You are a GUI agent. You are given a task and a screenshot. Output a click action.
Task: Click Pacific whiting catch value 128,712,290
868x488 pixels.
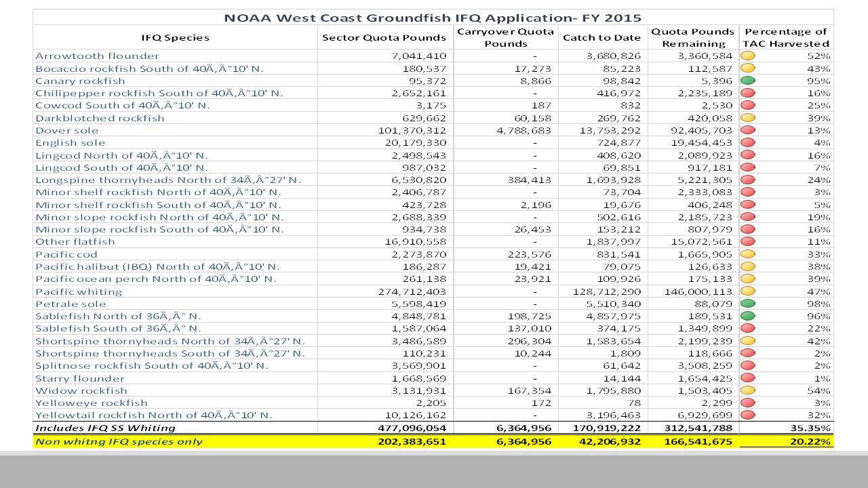point(606,291)
